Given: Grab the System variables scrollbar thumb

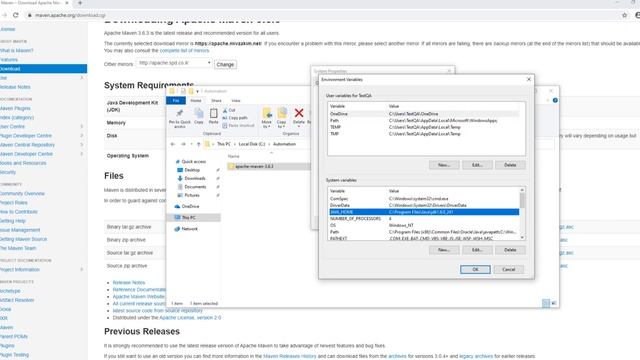Looking at the screenshot, I should [522, 200].
